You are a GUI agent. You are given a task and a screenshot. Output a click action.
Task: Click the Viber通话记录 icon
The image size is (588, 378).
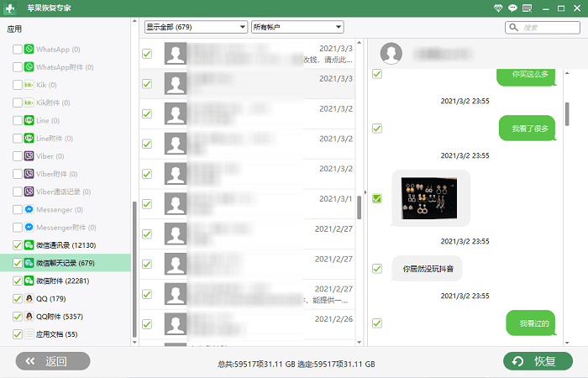click(x=29, y=192)
